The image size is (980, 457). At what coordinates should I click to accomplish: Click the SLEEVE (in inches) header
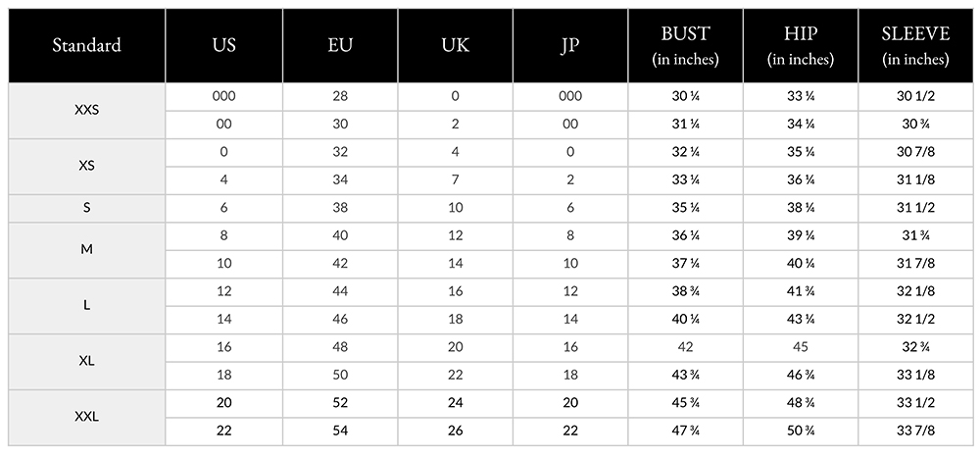coord(915,46)
